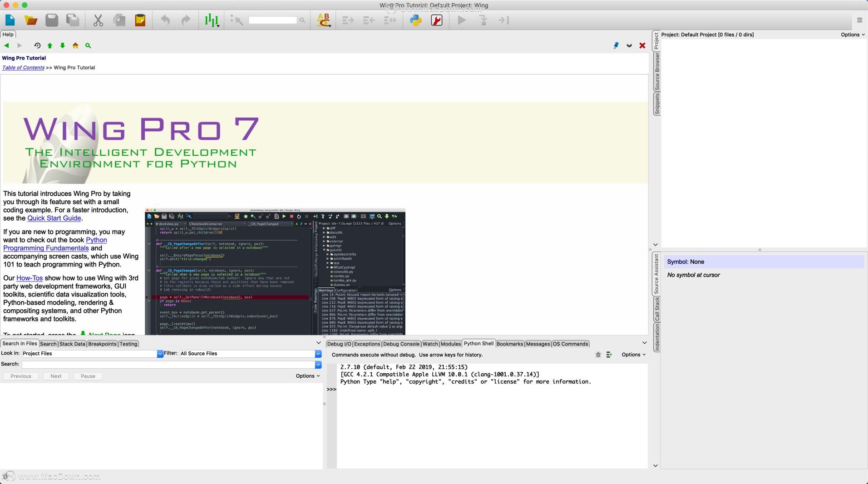Click the Copy toolbar icon
Image resolution: width=868 pixels, height=484 pixels.
pos(119,20)
